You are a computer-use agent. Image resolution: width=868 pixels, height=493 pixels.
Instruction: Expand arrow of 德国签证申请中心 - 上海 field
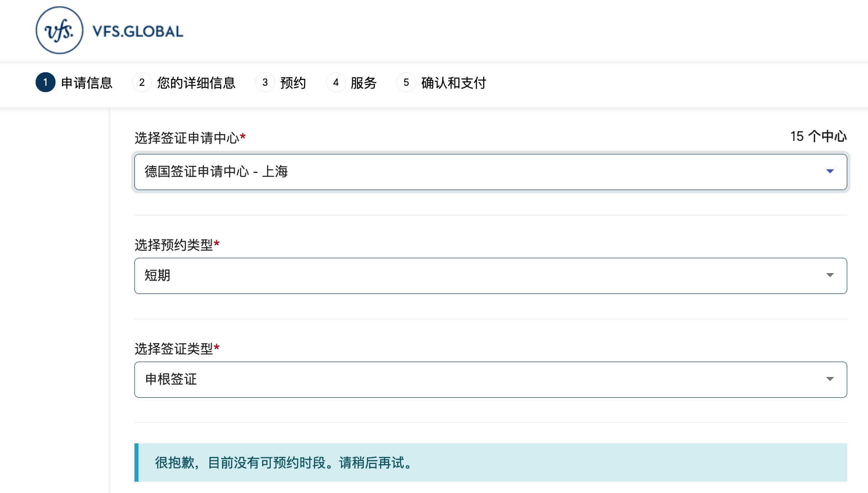[830, 172]
